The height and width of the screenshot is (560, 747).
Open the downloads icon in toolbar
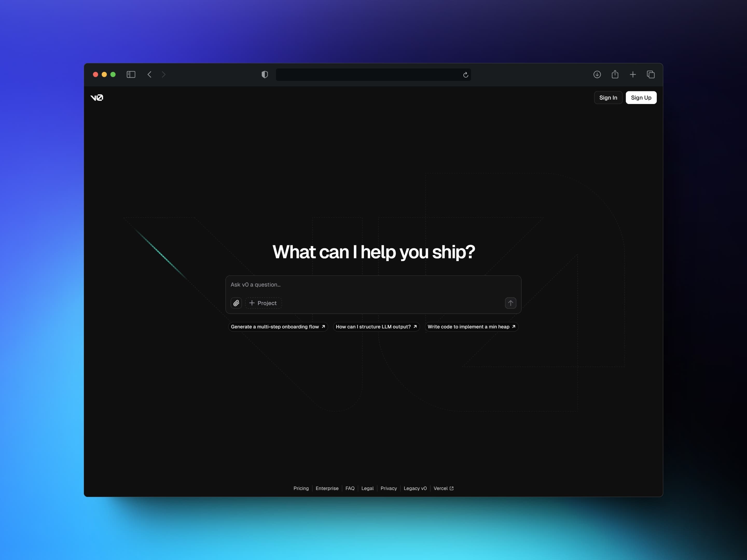coord(597,75)
